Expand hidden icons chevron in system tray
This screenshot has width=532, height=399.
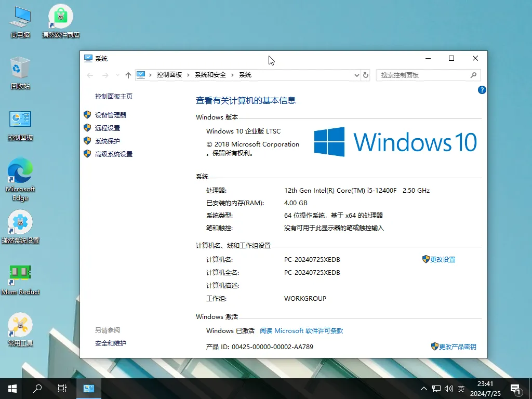point(424,388)
